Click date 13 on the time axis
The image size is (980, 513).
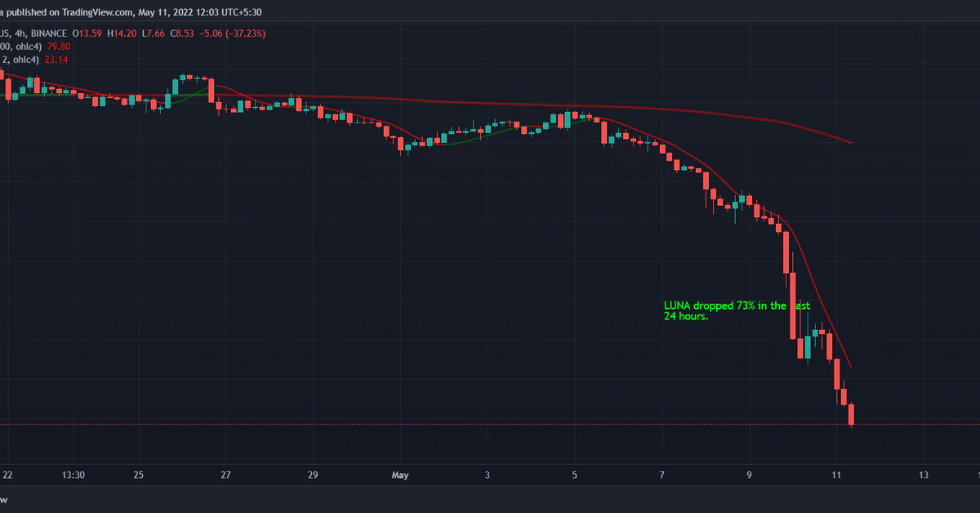click(923, 475)
